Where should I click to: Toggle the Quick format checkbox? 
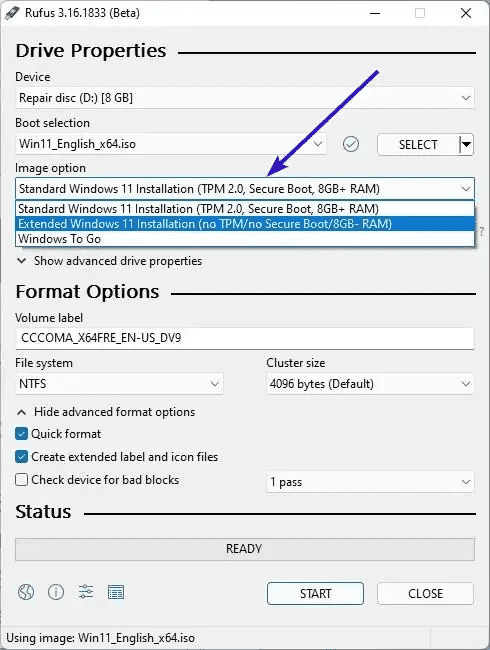tap(21, 434)
